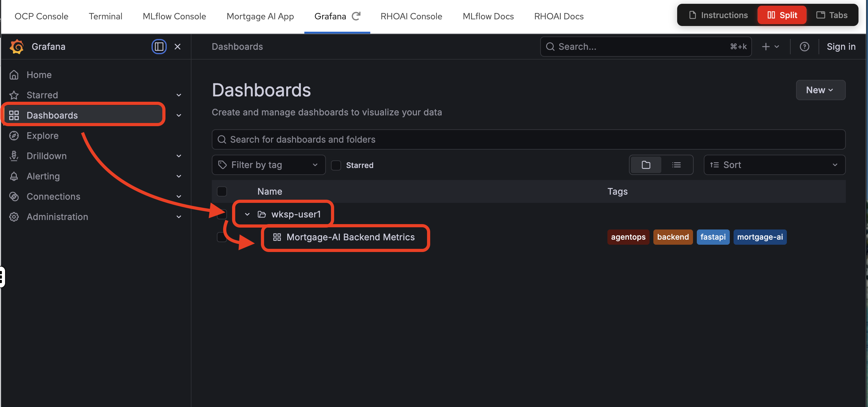Focus the global Search field
This screenshot has width=868, height=407.
tap(645, 47)
